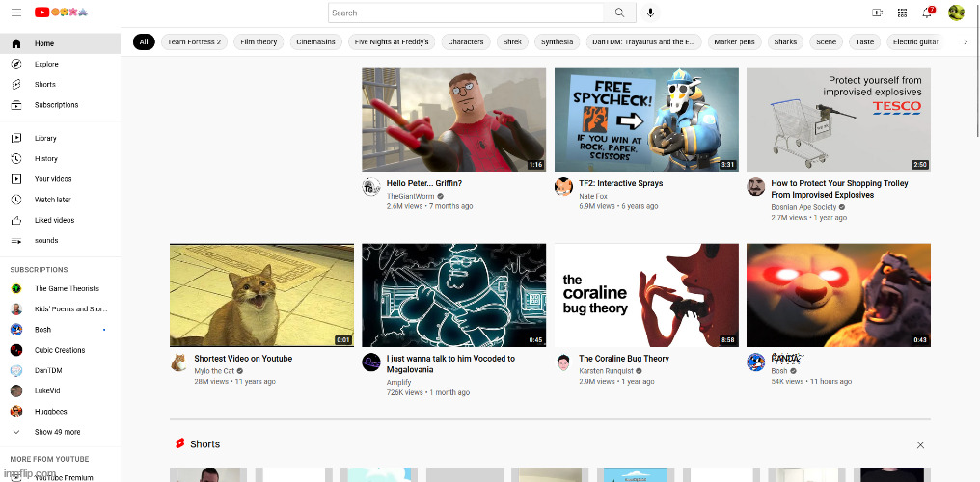980x482 pixels.
Task: Open the notifications bell
Action: pyautogui.click(x=928, y=12)
